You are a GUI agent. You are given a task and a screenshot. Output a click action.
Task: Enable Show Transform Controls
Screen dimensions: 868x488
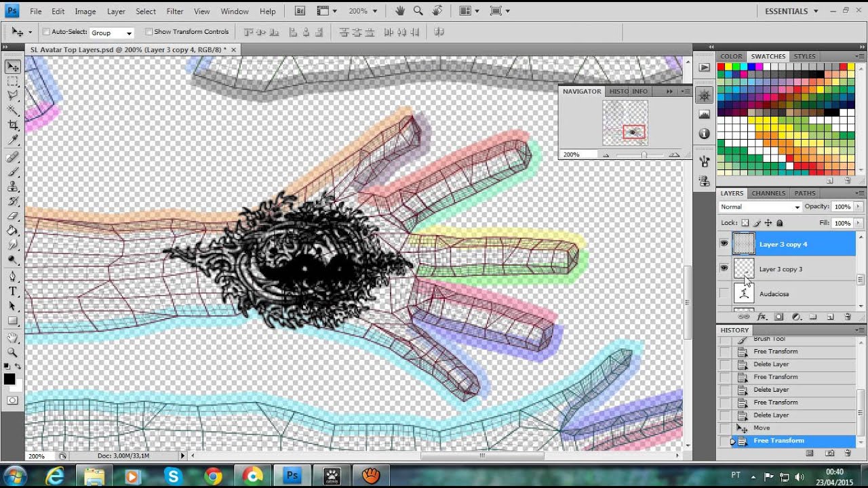(x=149, y=32)
